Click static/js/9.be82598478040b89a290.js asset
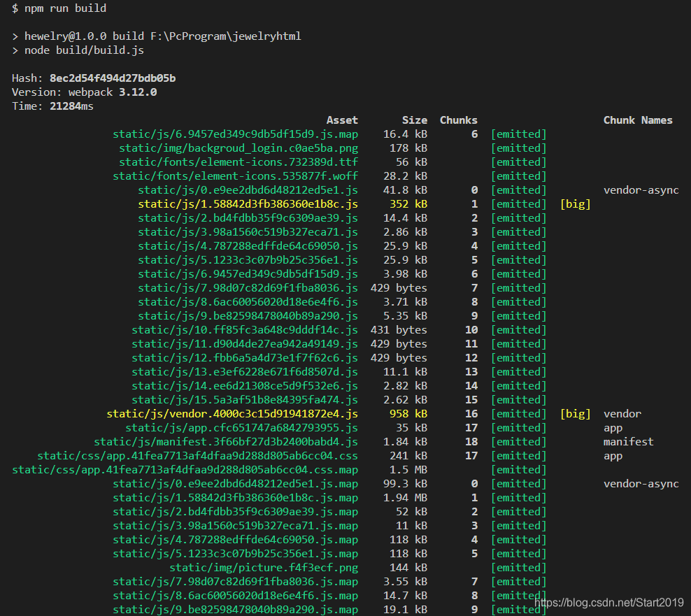 click(248, 316)
